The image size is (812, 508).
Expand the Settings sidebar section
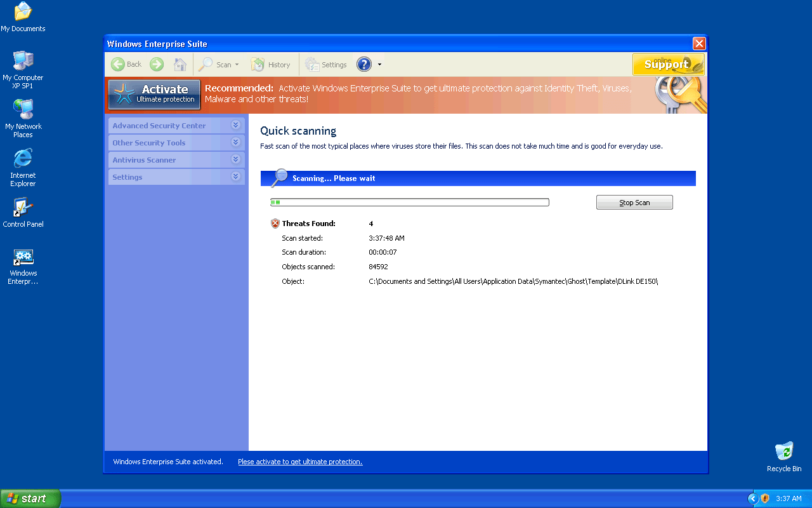pyautogui.click(x=235, y=177)
